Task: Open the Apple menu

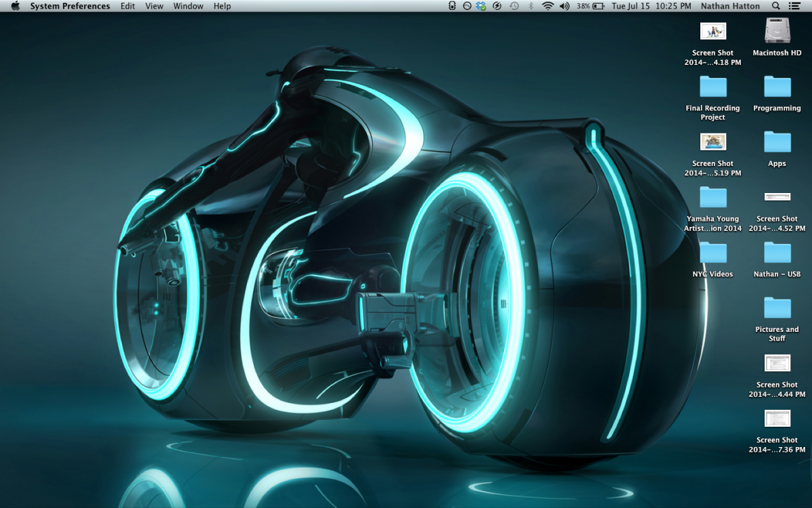Action: [x=15, y=6]
